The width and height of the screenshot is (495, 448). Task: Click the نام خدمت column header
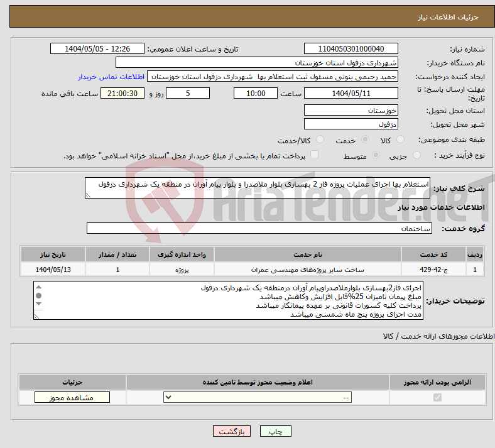coord(307,254)
